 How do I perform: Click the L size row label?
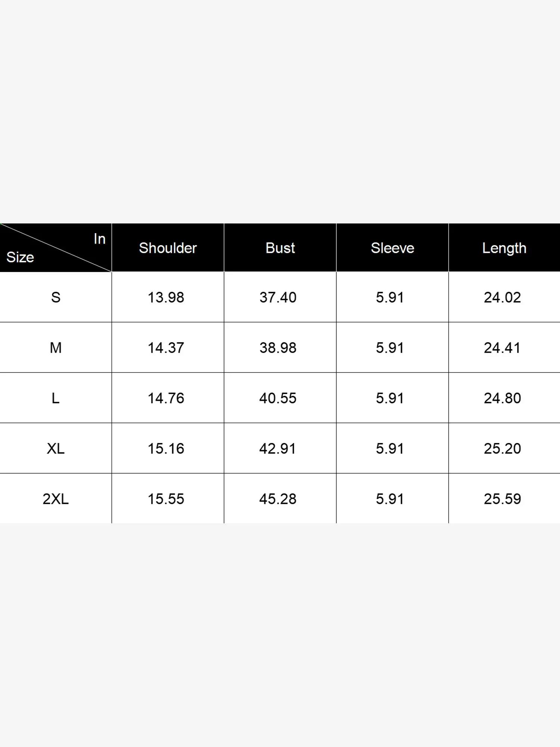(x=56, y=398)
